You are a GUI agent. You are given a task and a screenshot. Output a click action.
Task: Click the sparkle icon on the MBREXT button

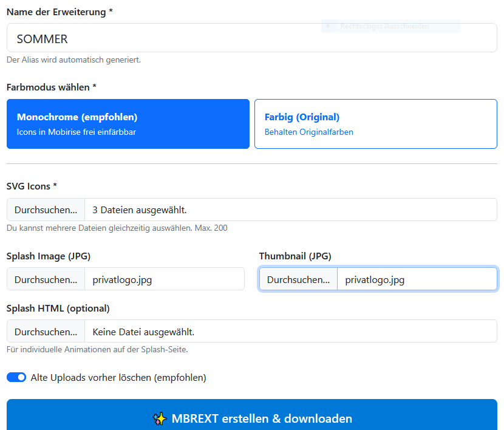tap(159, 418)
